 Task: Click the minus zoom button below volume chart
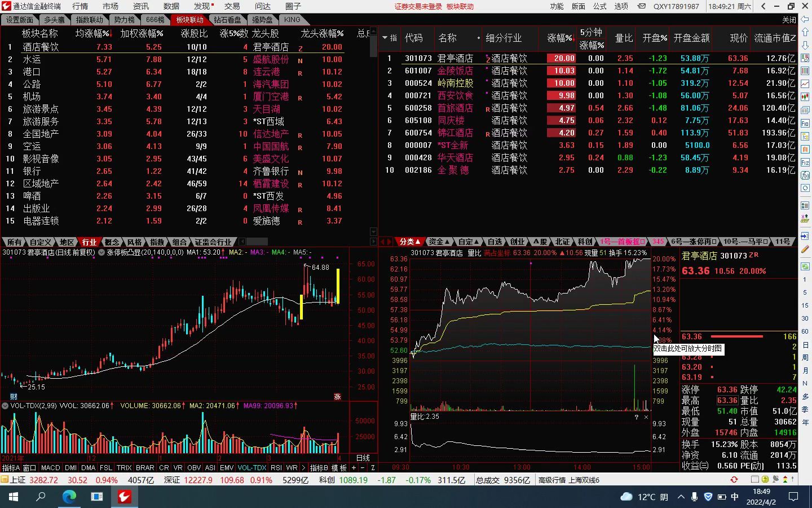pos(363,467)
